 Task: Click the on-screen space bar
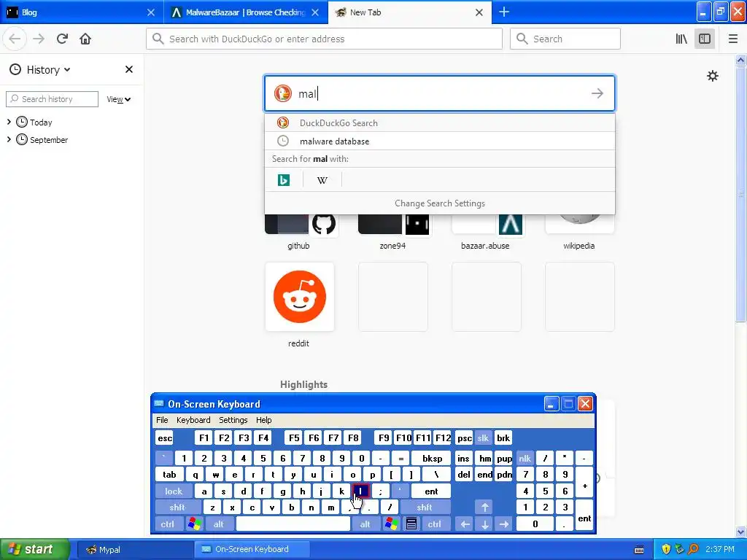pyautogui.click(x=293, y=524)
